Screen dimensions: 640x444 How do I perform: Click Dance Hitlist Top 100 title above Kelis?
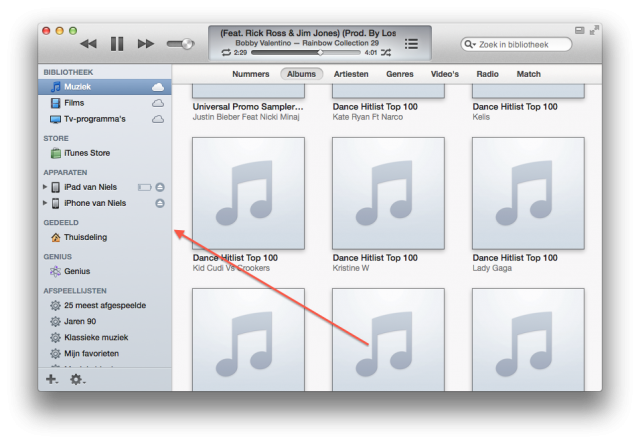coord(515,107)
